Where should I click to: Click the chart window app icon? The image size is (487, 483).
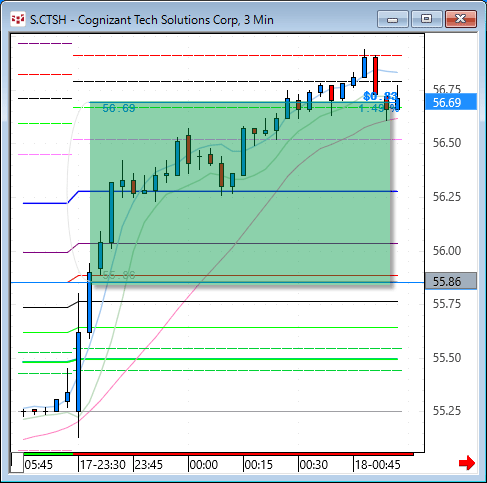[18, 19]
